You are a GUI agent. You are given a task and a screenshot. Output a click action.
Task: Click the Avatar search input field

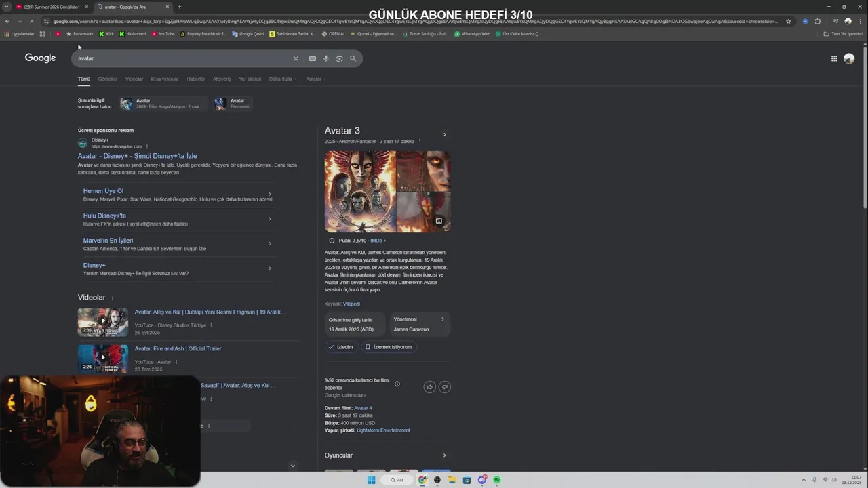(183, 58)
